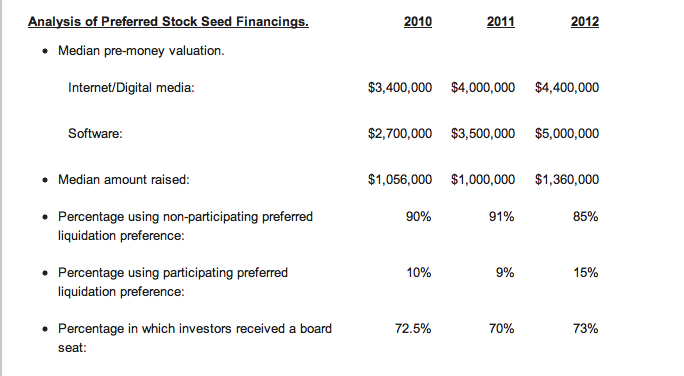Click the $1,360,000 amount raised value

click(x=567, y=180)
